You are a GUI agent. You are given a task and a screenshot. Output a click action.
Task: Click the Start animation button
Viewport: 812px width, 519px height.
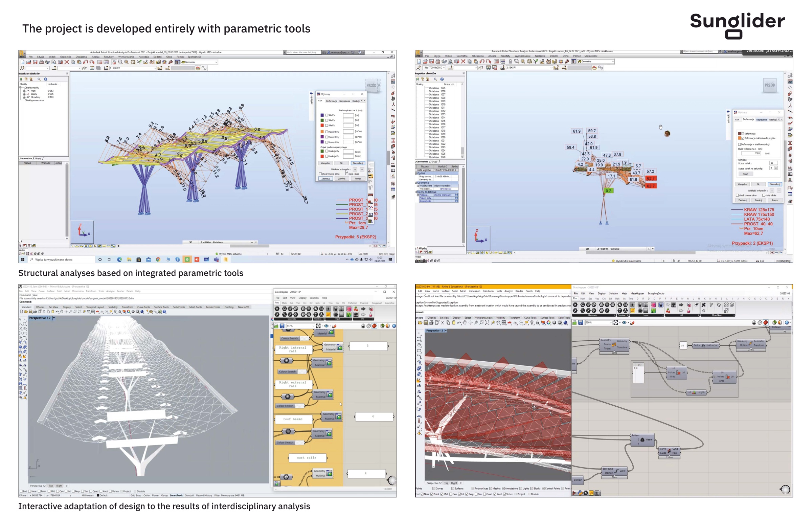[746, 174]
